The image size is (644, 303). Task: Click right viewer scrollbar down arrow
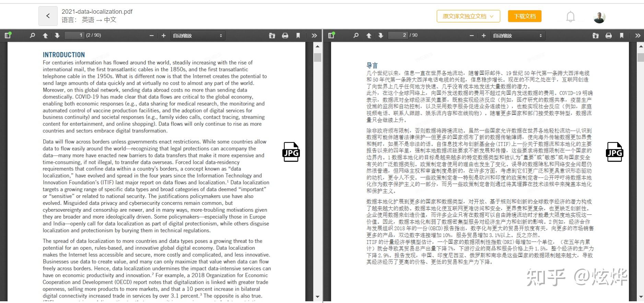641,296
